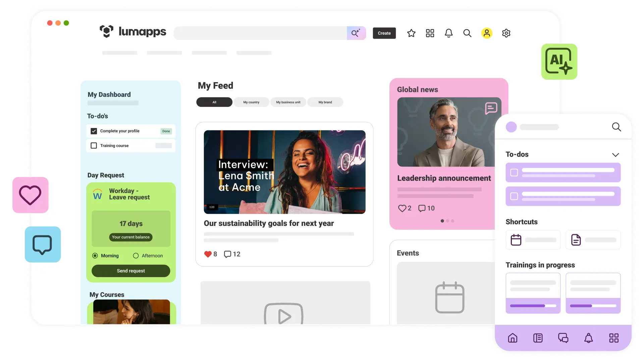This screenshot has width=644, height=362.
Task: Tap conversations icon in mobile bottom bar
Action: (563, 338)
